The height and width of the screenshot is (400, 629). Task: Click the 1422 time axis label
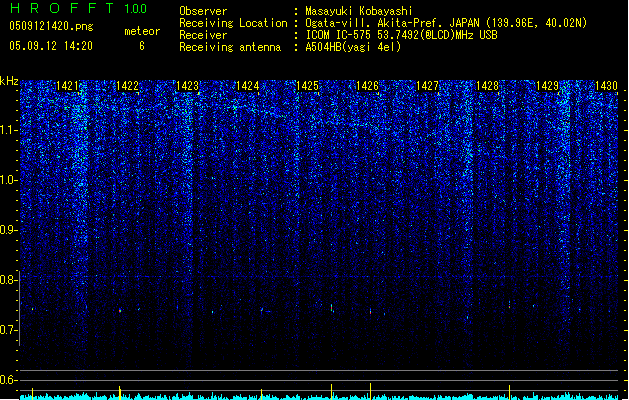[127, 86]
